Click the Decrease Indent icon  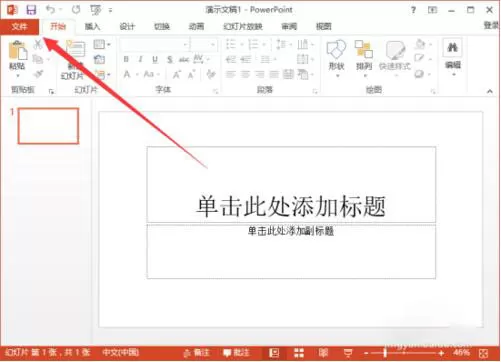coord(231,60)
